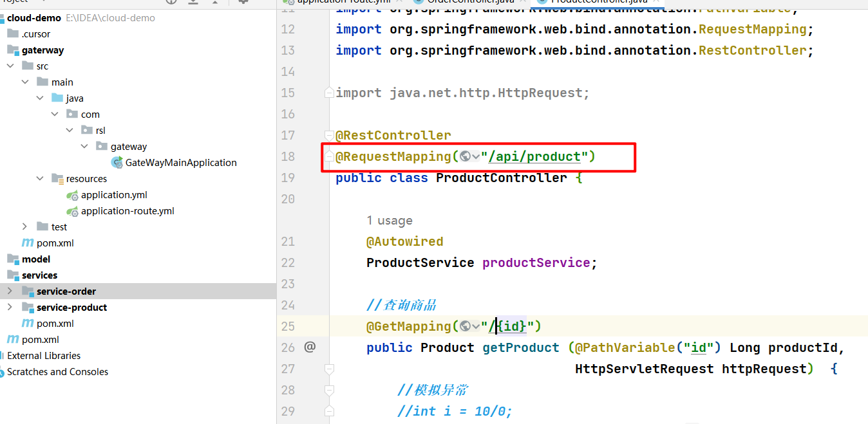Collapse gateway package chevron under rsl
The height and width of the screenshot is (424, 868).
[x=84, y=146]
